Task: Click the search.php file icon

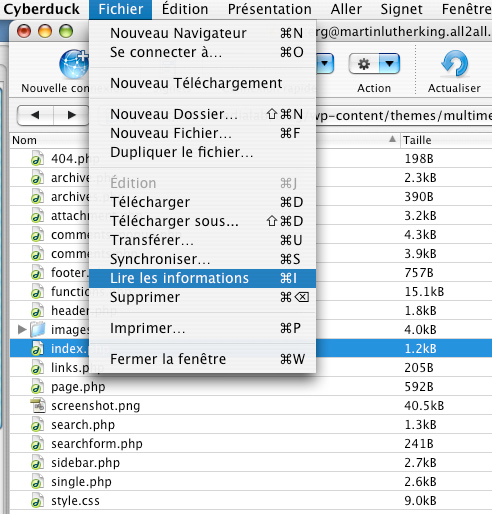Action: click(37, 425)
